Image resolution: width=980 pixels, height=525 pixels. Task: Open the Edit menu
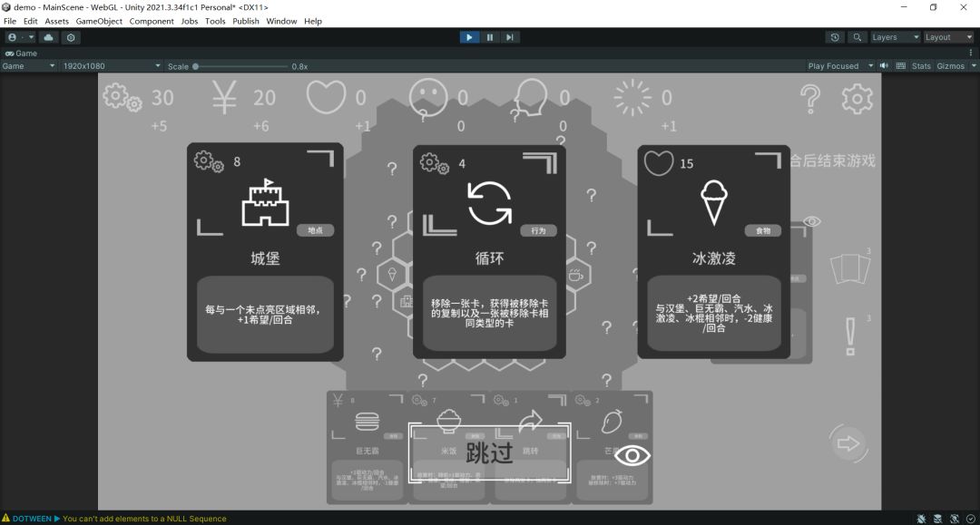(x=31, y=21)
